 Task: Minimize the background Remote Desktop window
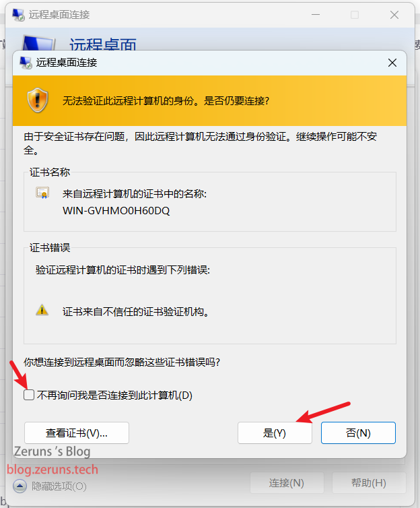tap(316, 15)
